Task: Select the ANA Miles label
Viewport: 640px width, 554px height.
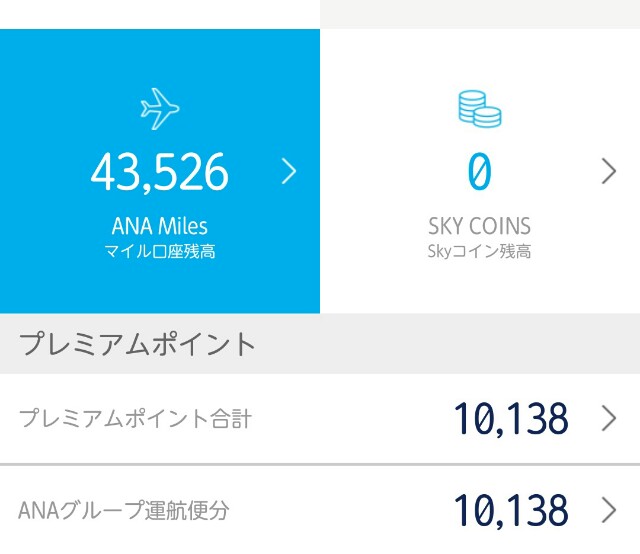Action: [x=160, y=226]
